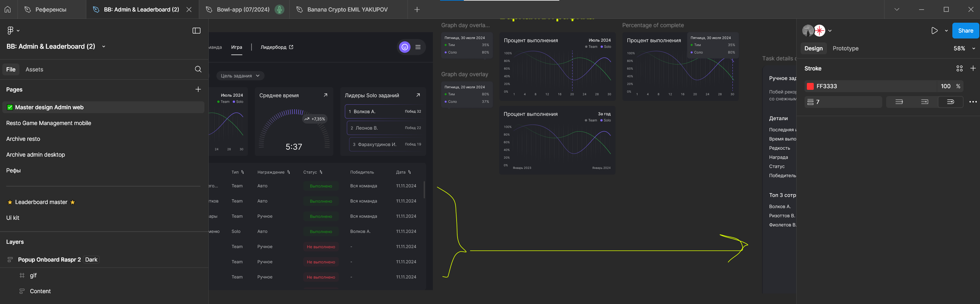980x304 pixels.
Task: Select the round join stroke option
Action: [x=950, y=102]
